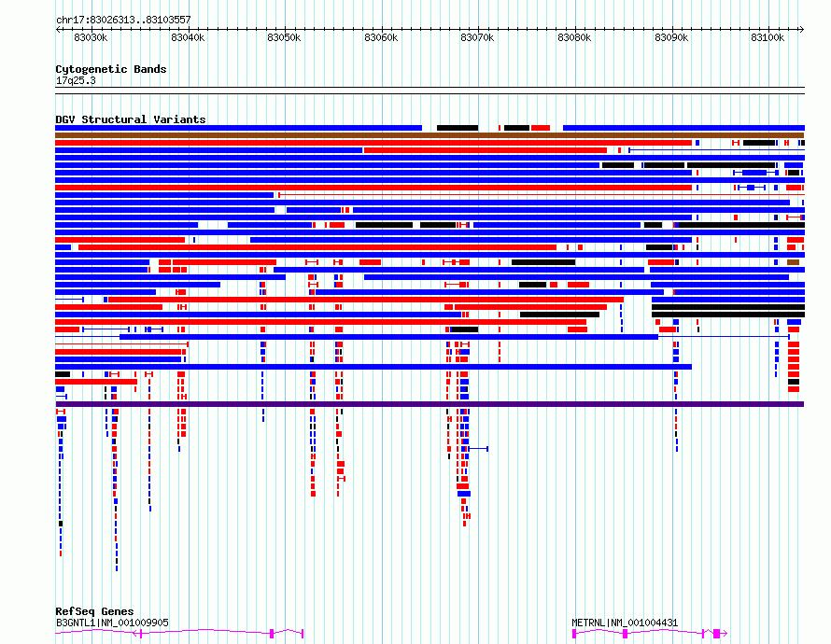Viewport: 831px width, 644px height.
Task: Click the 83050k ruler tick label
Action: pos(284,37)
